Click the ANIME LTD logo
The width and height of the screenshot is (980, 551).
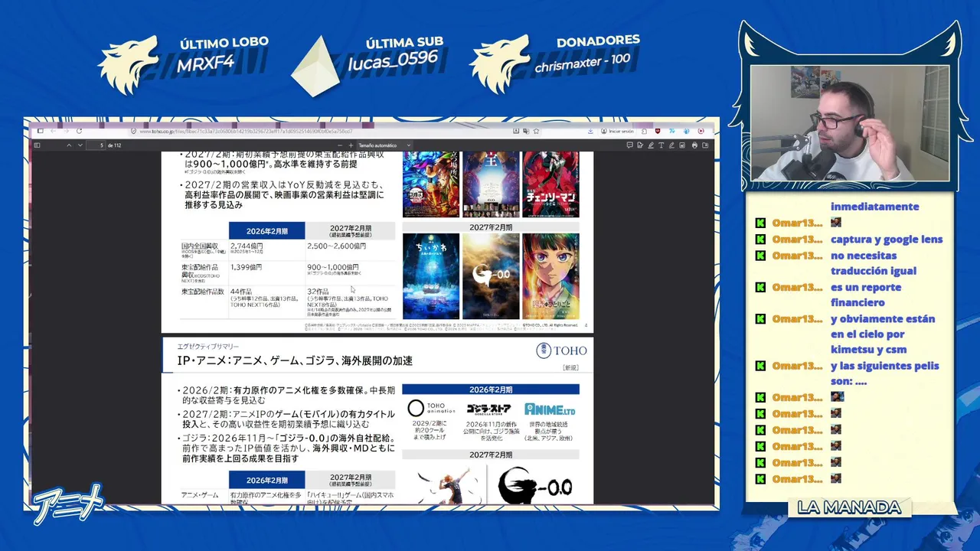(x=550, y=410)
